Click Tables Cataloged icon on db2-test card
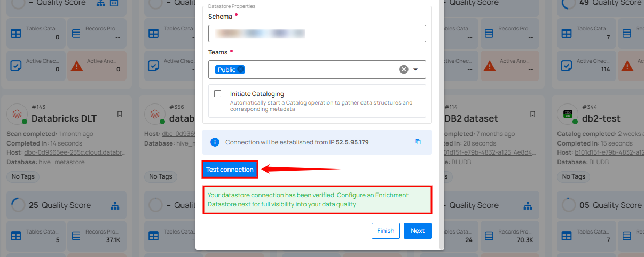 (567, 235)
